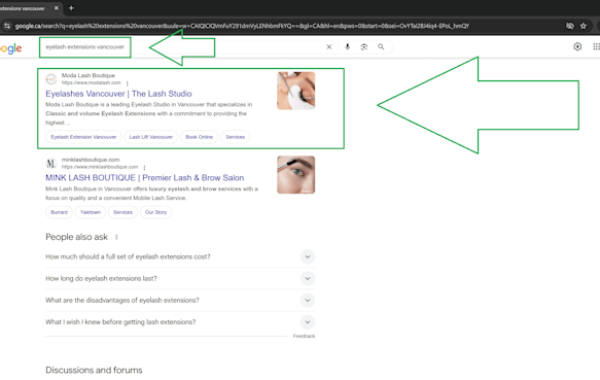This screenshot has height=380, width=600.
Task: Open site information icon in address bar
Action: pyautogui.click(x=7, y=26)
